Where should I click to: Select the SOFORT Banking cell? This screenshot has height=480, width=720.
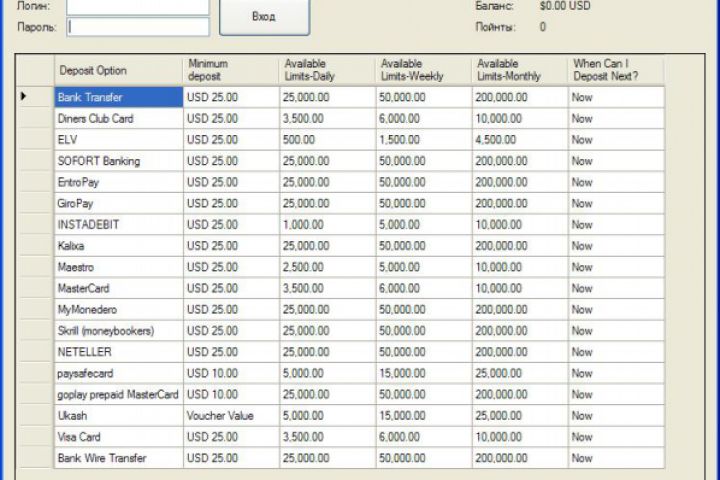pos(118,161)
